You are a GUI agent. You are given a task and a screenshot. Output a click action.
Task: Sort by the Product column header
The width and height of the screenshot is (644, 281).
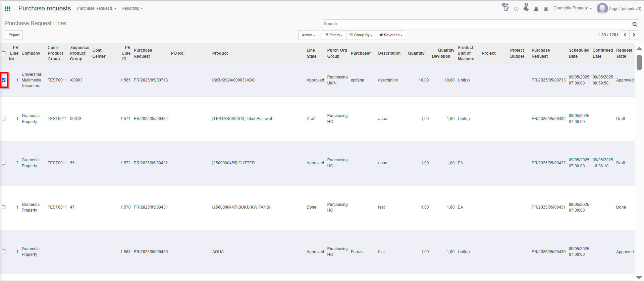[x=220, y=53]
